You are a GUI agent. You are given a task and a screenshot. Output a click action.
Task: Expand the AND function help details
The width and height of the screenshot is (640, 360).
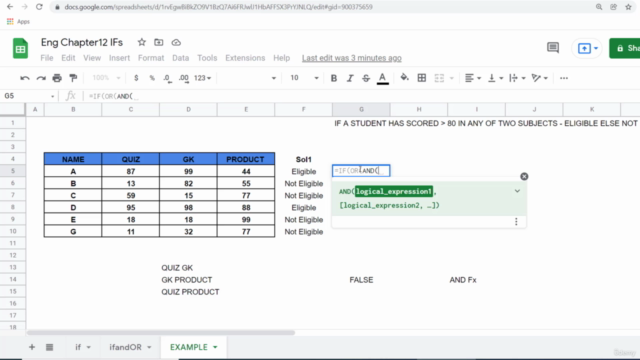[x=517, y=191]
